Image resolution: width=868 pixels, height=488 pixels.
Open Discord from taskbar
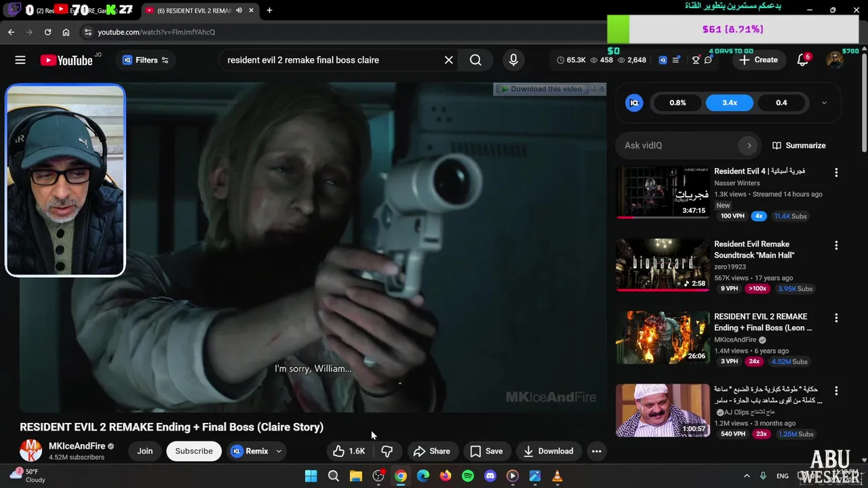pyautogui.click(x=490, y=476)
